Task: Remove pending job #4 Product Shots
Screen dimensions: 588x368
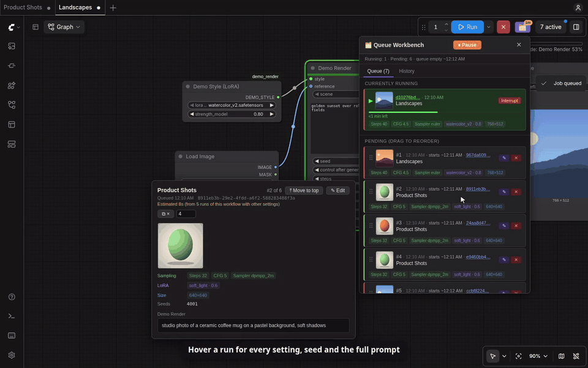Action: (516, 259)
